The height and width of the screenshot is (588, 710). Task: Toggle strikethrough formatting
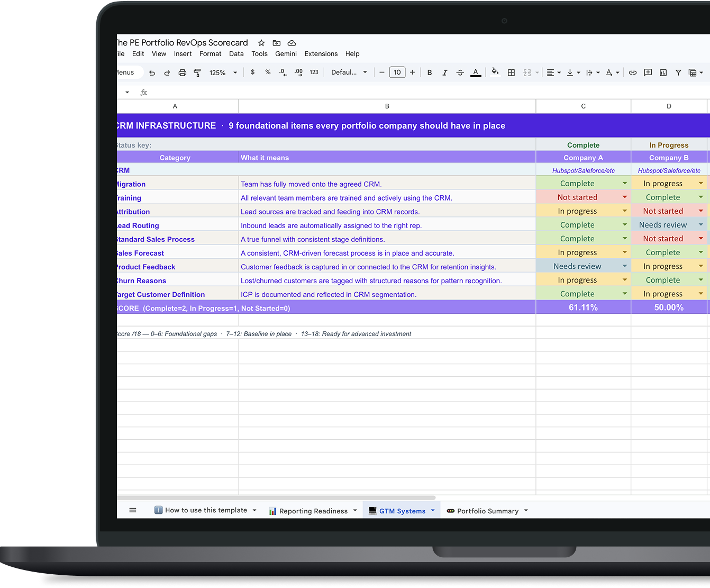460,73
